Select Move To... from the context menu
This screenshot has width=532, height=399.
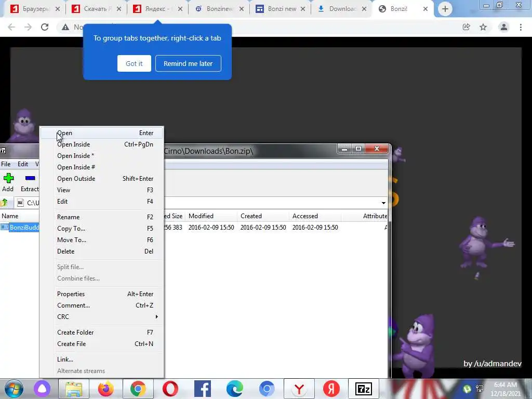[x=102, y=240]
